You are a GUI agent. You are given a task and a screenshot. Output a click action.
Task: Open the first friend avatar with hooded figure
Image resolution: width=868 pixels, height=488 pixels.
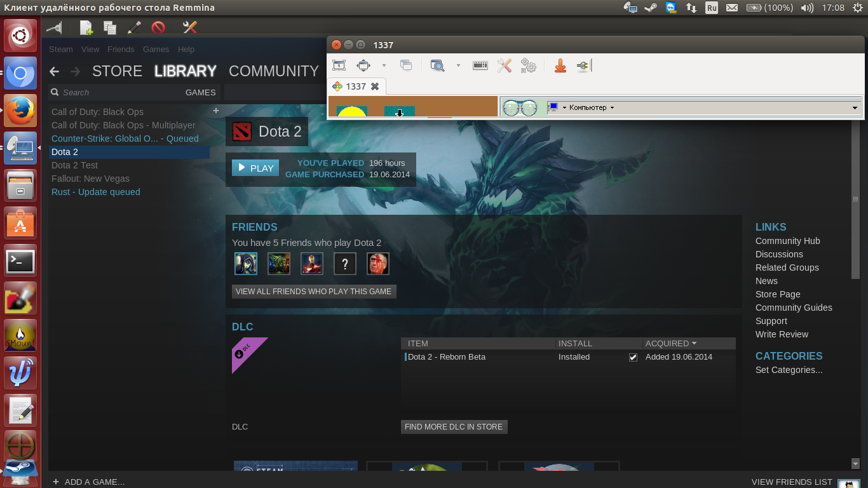coord(246,263)
